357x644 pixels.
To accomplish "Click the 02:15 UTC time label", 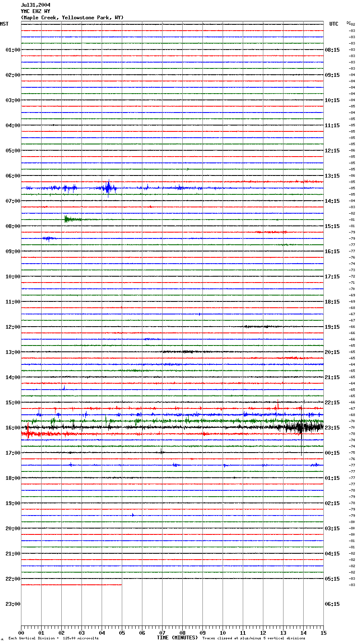I will pos(332,503).
